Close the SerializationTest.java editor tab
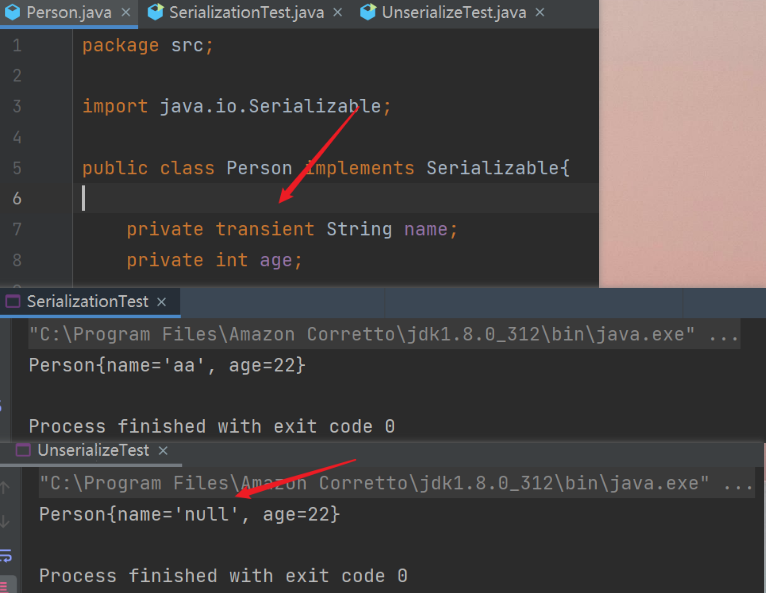This screenshot has height=593, width=766. (x=338, y=13)
